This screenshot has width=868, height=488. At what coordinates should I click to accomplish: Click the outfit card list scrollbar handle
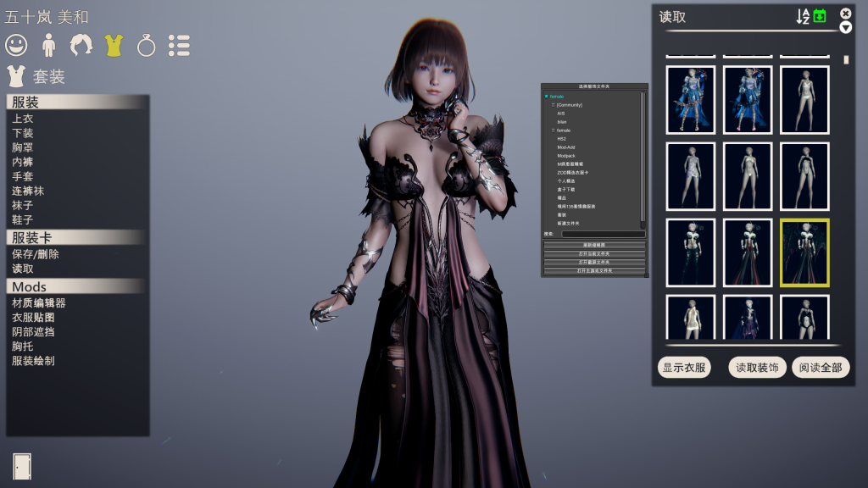[846, 60]
